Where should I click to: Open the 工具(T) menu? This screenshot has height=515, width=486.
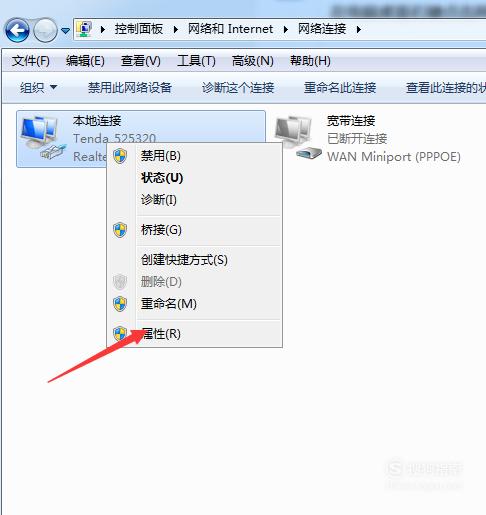coord(196,61)
